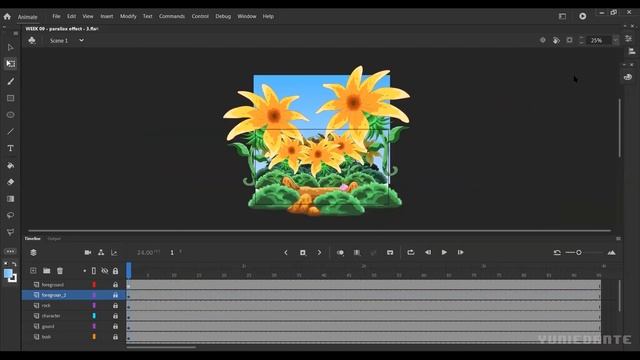Open workspace switcher in title bar
This screenshot has width=640, height=360.
click(562, 16)
